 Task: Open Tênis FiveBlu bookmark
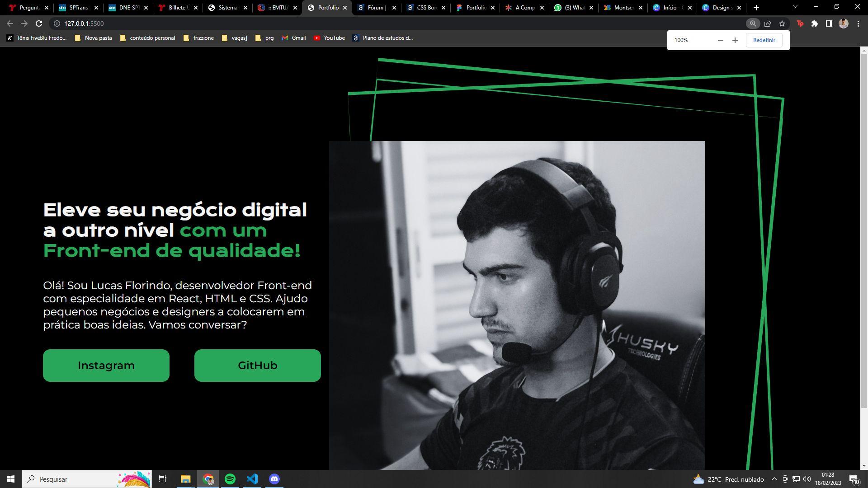point(37,38)
